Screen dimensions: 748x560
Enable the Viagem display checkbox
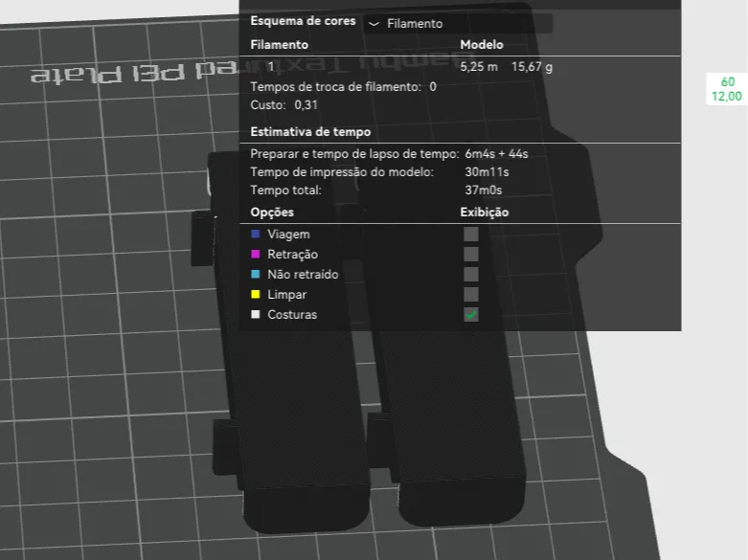(471, 235)
